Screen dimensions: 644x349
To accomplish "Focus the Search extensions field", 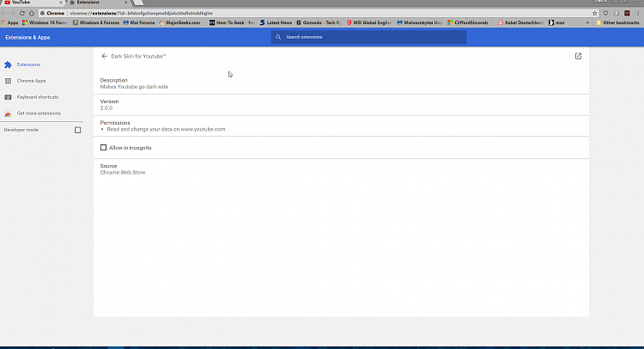I will 368,37.
